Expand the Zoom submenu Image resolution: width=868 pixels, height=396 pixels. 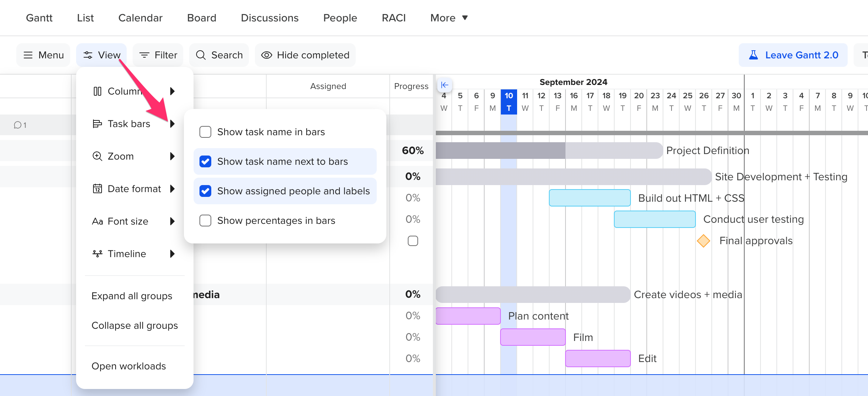pyautogui.click(x=172, y=156)
